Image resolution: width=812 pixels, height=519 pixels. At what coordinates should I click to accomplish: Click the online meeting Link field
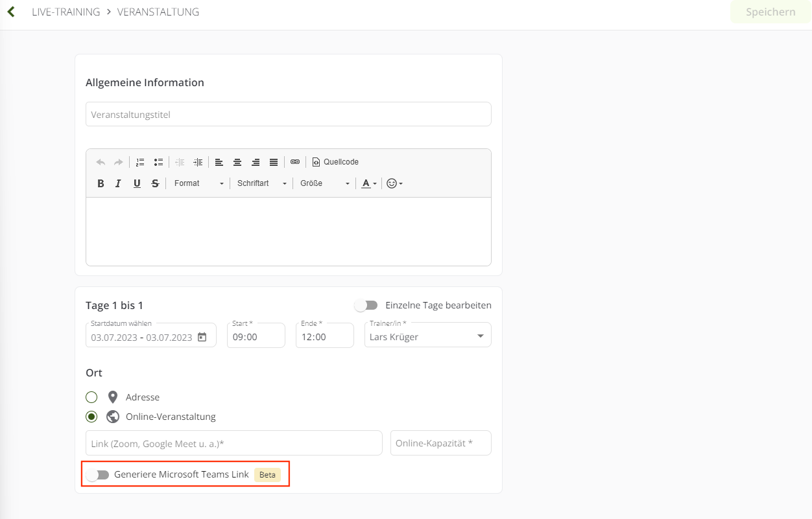coord(233,443)
